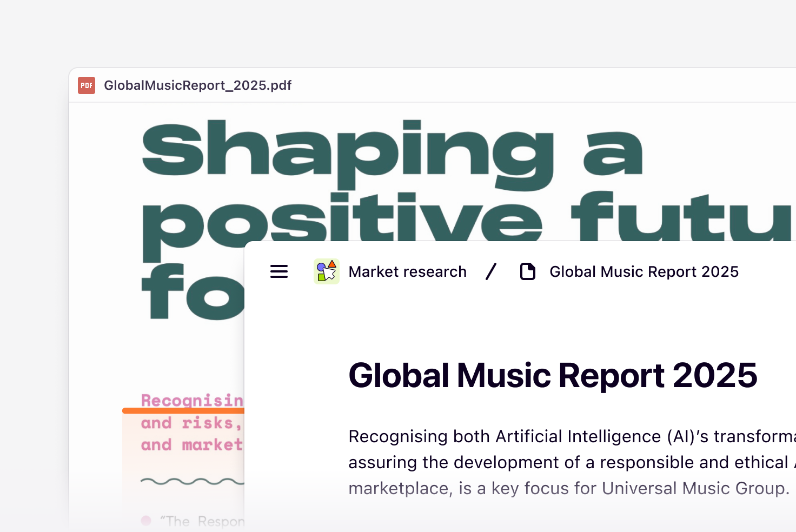
Task: Click the Global Music Report 2025 heading
Action: pos(553,375)
